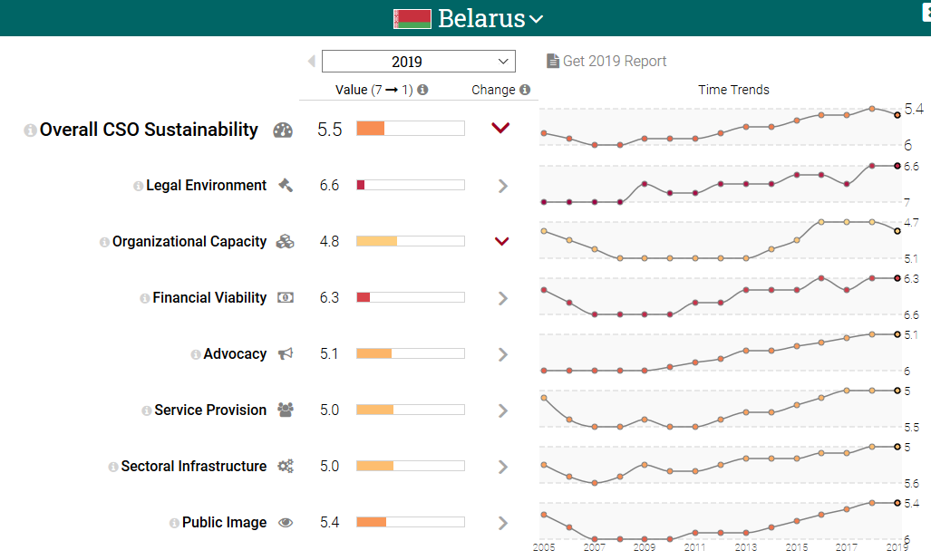Click 2019 data point on Overall trend
This screenshot has width=931, height=560.
pos(897,115)
